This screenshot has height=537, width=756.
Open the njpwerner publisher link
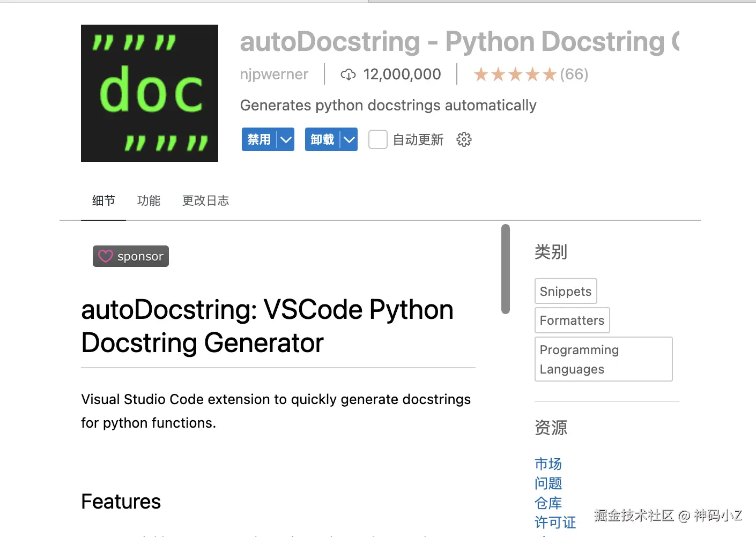pos(274,74)
